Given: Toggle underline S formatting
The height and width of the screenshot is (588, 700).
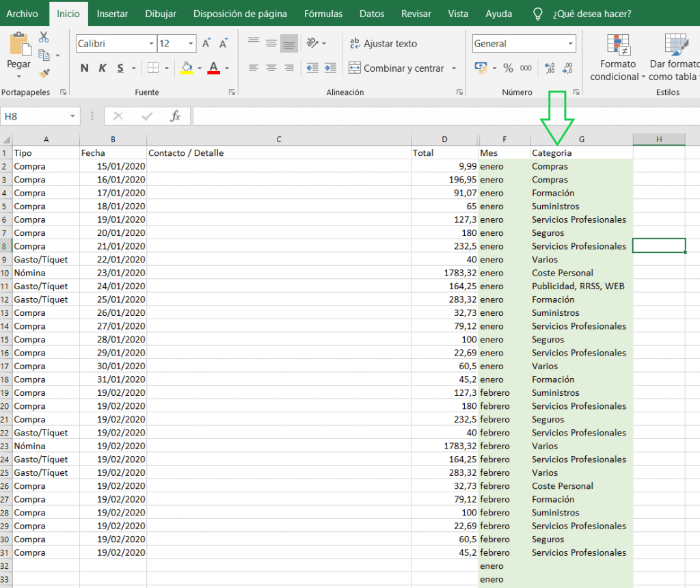Looking at the screenshot, I should coord(120,68).
